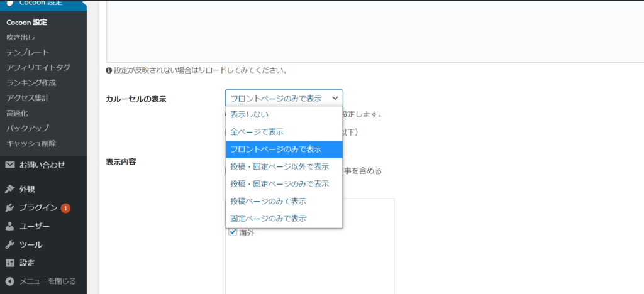Image resolution: width=644 pixels, height=294 pixels.
Task: Open 吹き出し in the sidebar
Action: coord(21,38)
